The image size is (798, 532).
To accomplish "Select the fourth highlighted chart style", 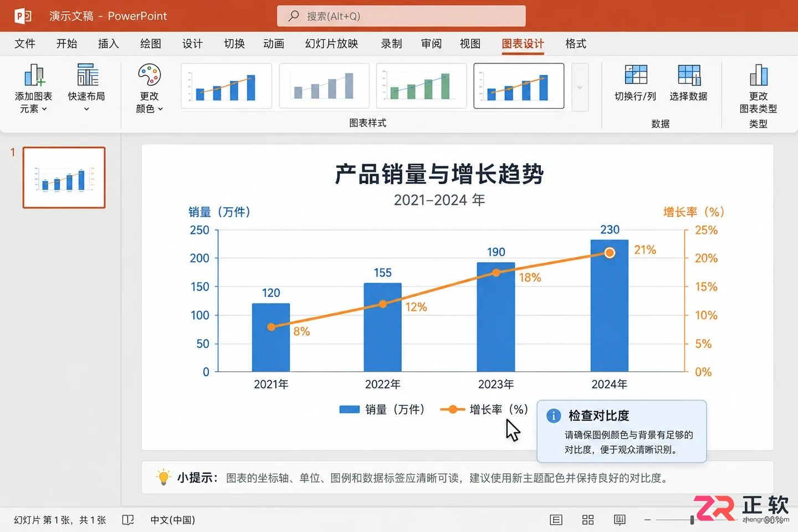I will click(519, 85).
